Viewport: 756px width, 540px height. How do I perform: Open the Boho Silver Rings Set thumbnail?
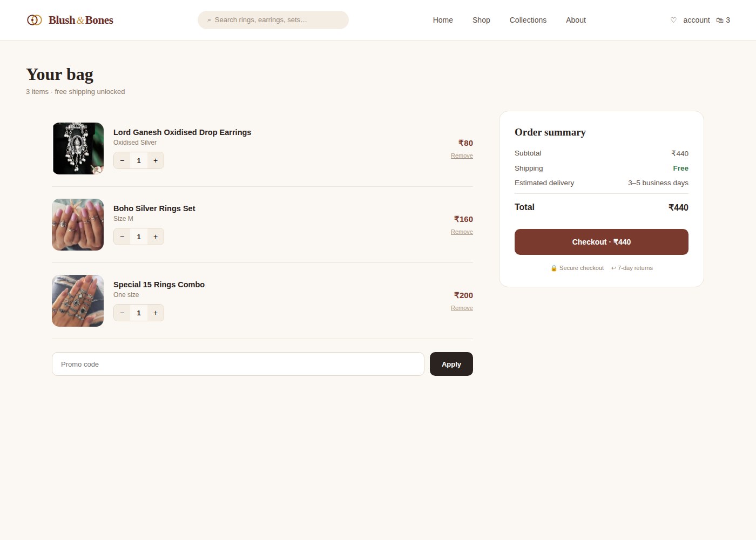tap(78, 225)
